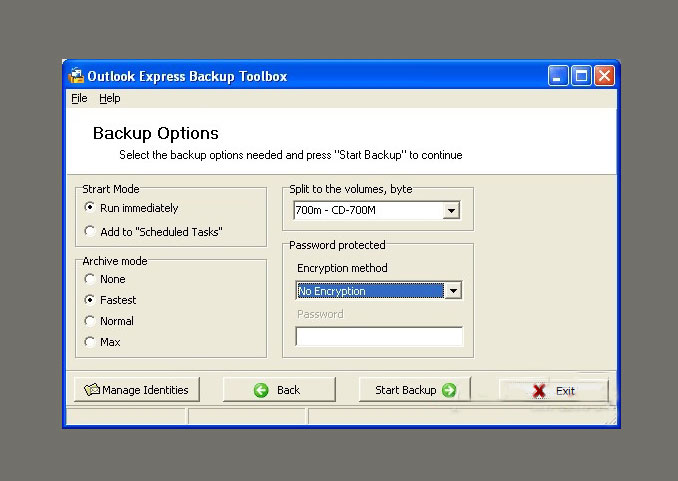Click the Manage Identities button
Screen dimensions: 678x481
pyautogui.click(x=137, y=390)
